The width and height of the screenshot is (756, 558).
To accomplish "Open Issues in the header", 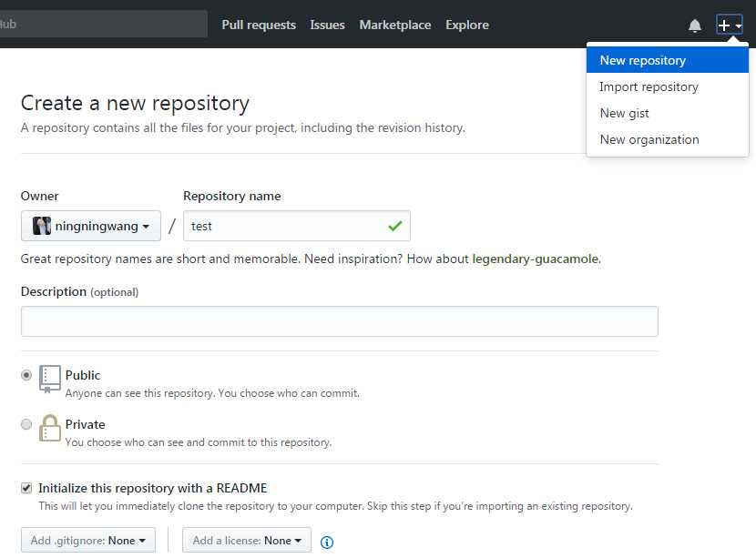I will pos(327,25).
